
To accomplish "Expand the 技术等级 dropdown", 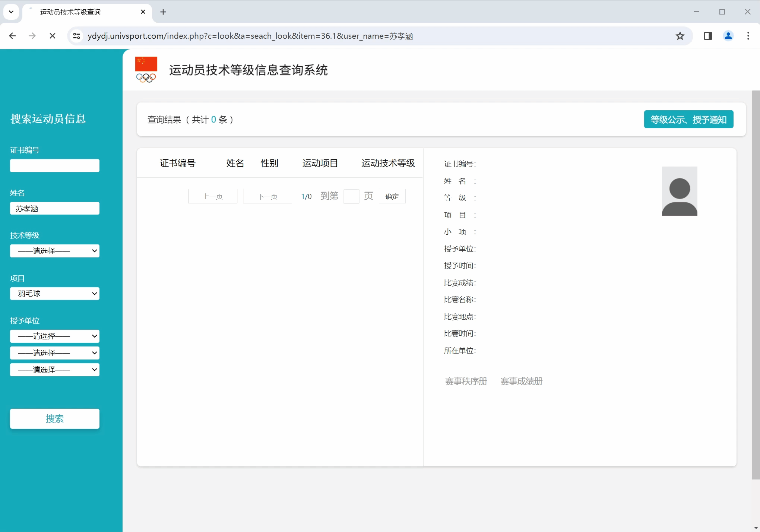I will tap(55, 251).
